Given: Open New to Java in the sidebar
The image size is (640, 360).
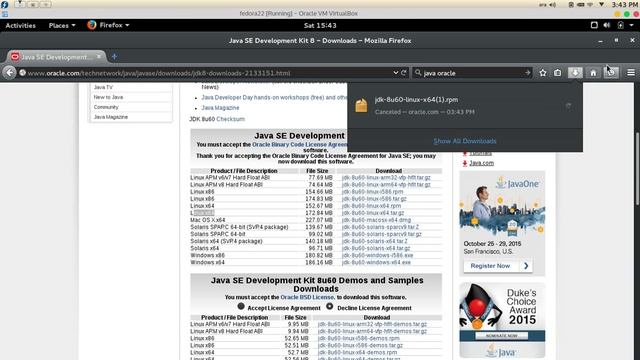Looking at the screenshot, I should pyautogui.click(x=108, y=97).
